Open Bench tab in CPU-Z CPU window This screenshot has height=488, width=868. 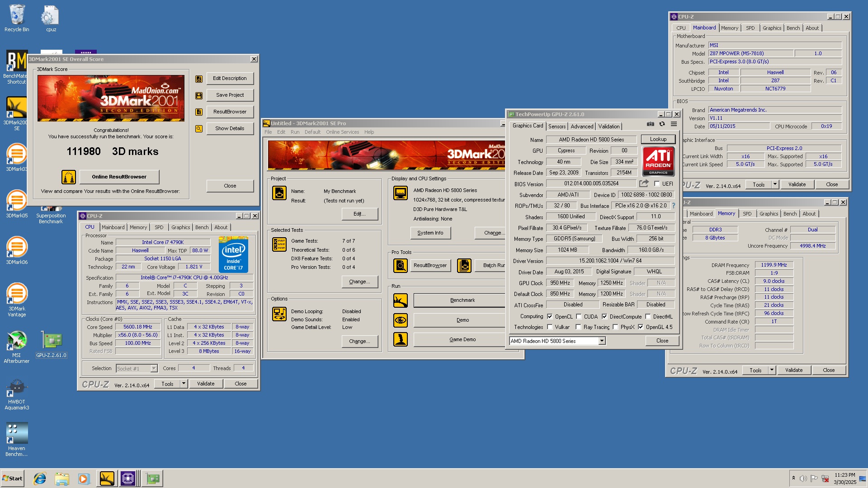pyautogui.click(x=202, y=227)
